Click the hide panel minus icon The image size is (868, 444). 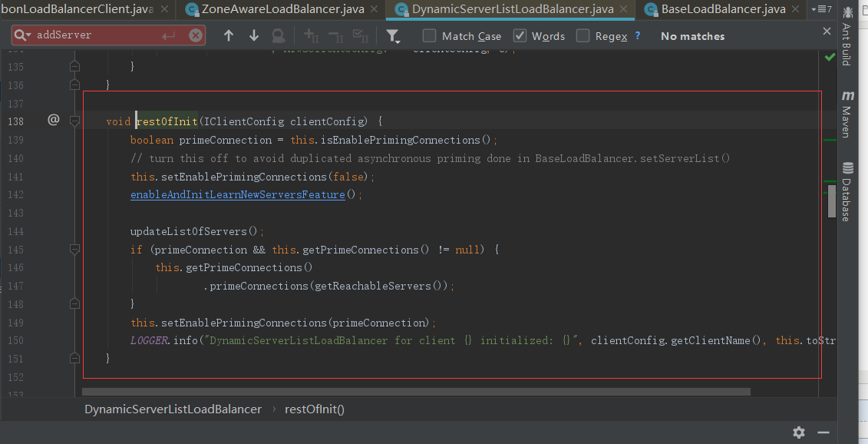pos(823,432)
